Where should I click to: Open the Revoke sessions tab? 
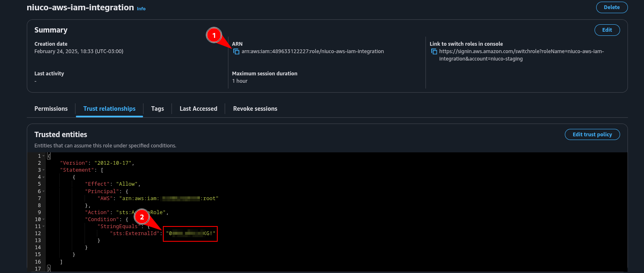click(x=255, y=109)
